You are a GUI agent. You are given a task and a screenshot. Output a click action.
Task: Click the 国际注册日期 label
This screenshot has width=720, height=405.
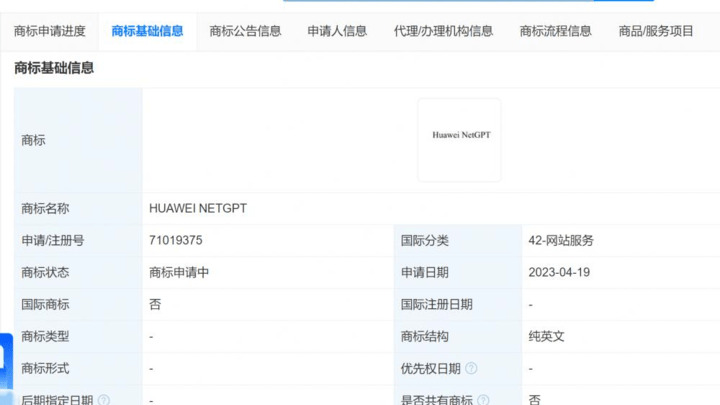pyautogui.click(x=436, y=304)
